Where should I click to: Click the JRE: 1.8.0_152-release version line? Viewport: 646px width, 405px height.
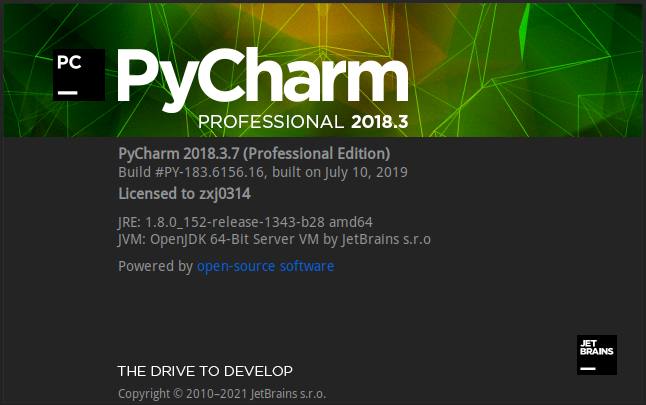tap(245, 222)
